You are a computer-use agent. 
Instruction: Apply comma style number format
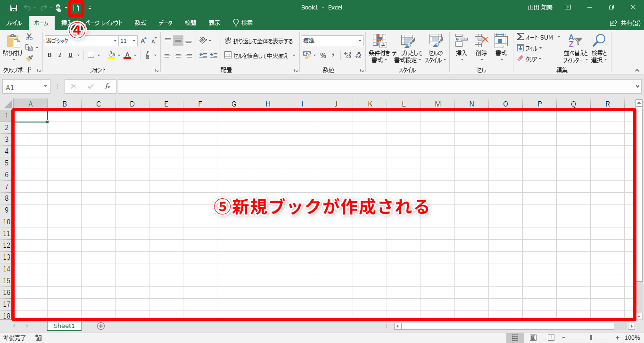pos(334,55)
